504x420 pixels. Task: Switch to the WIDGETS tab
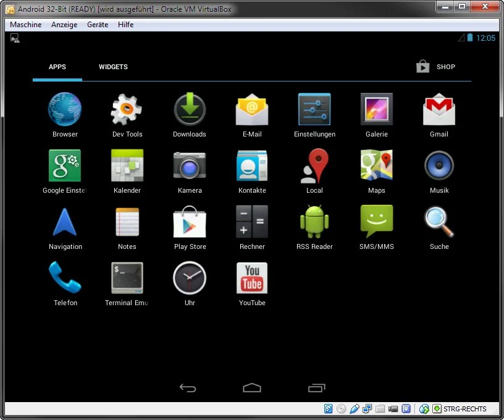pos(113,67)
